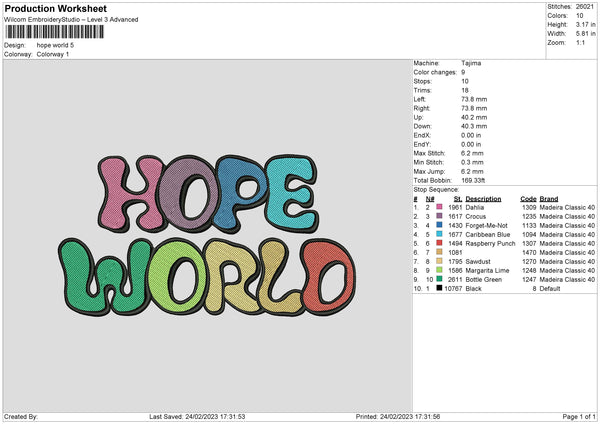The image size is (600, 424).
Task: Click the thread code 1094
Action: (529, 235)
